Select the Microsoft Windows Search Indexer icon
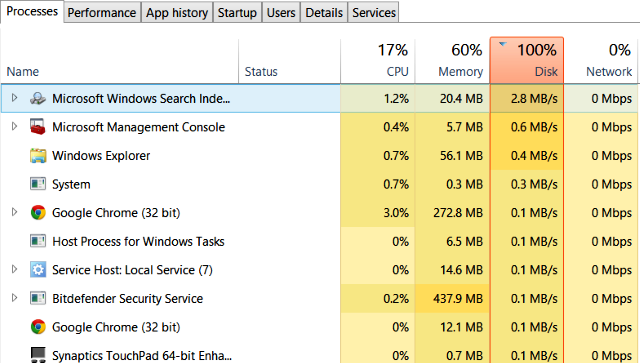Viewport: 640px width, 363px height. pos(38,98)
